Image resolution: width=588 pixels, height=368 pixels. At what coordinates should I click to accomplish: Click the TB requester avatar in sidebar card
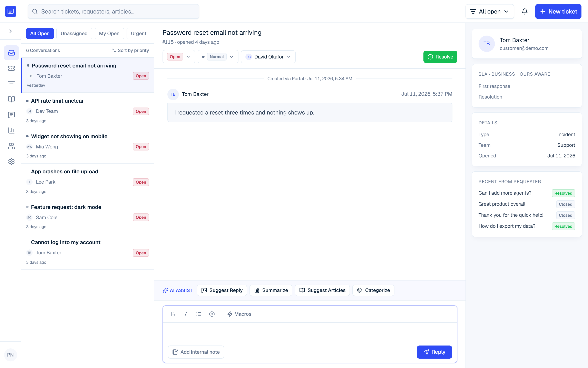(487, 44)
